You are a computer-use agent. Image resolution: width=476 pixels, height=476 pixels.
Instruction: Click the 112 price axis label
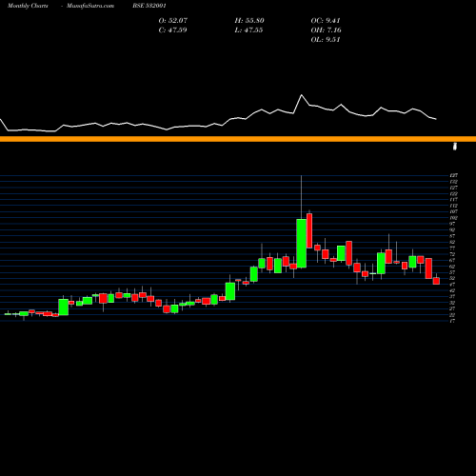click(x=453, y=206)
